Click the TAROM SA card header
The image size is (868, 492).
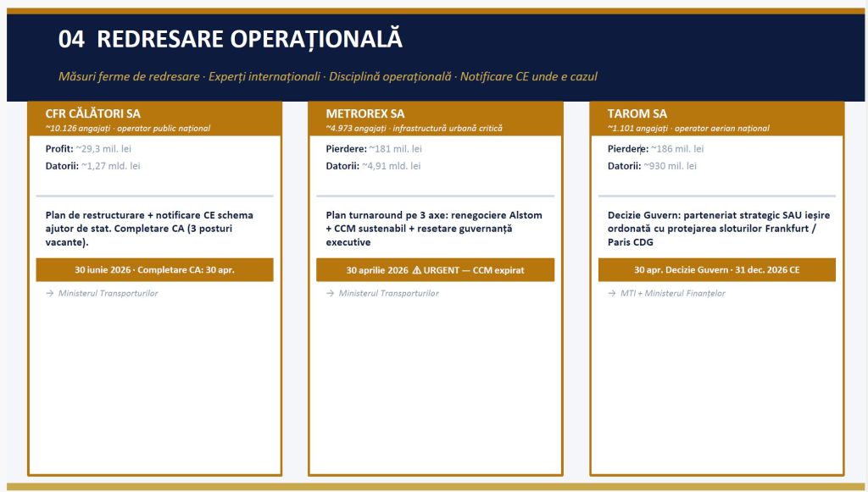click(716, 119)
